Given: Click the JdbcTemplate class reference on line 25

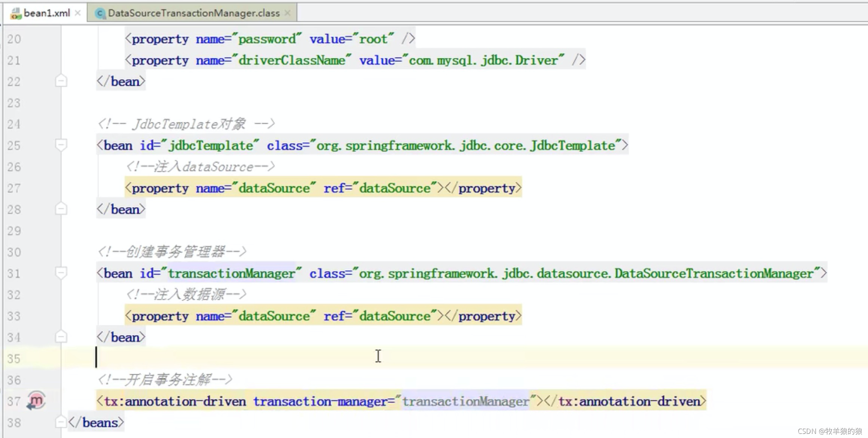Looking at the screenshot, I should [573, 146].
